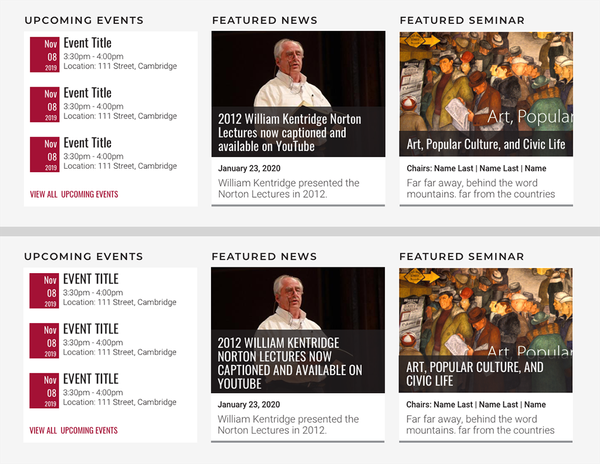Select the top card's 'Chairs: Name Last | Name Last' line
This screenshot has width=600, height=464.
coord(476,168)
